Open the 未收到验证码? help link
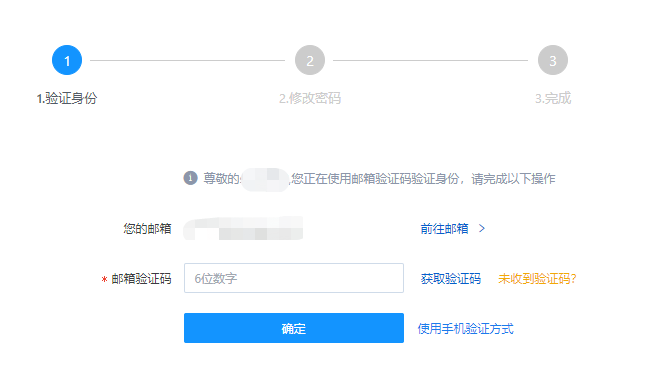The height and width of the screenshot is (381, 665). [x=537, y=279]
